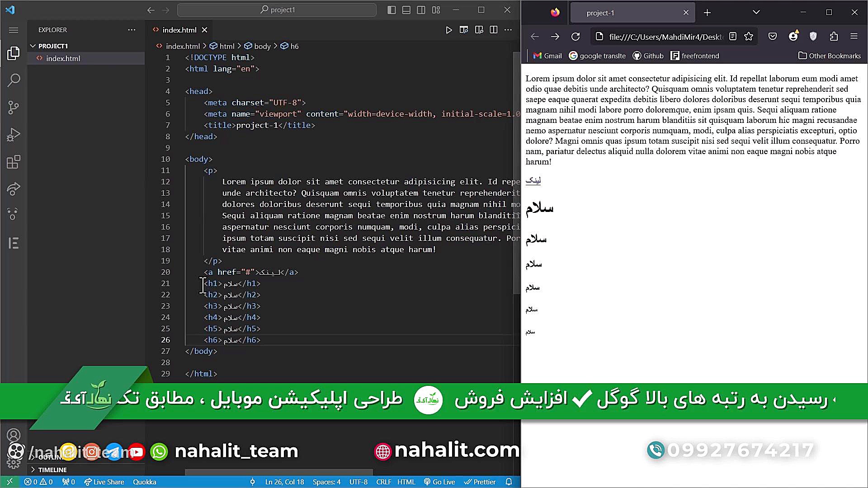
Task: Close the project-1 browser tab
Action: click(x=686, y=13)
